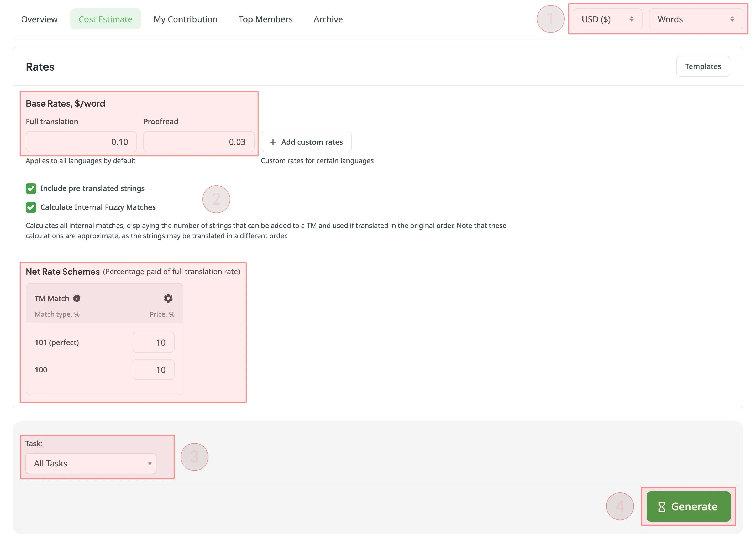756x546 pixels.
Task: Open the Top Members tab
Action: point(266,19)
